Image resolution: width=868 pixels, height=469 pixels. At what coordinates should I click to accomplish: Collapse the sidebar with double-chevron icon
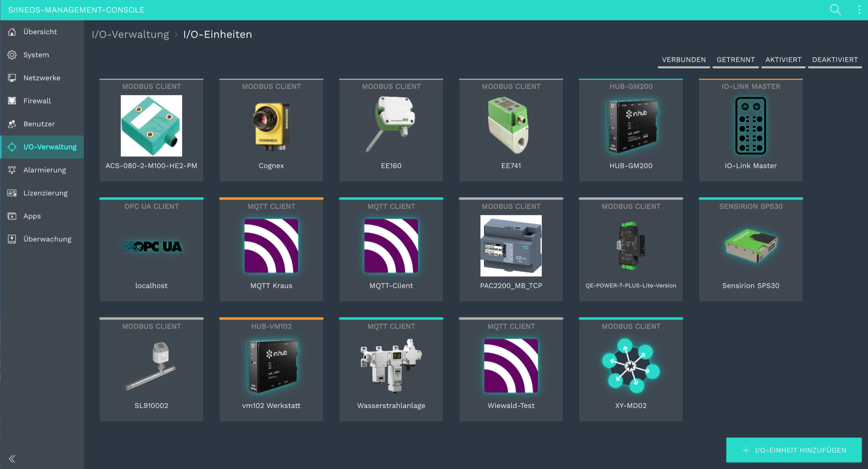[12, 459]
